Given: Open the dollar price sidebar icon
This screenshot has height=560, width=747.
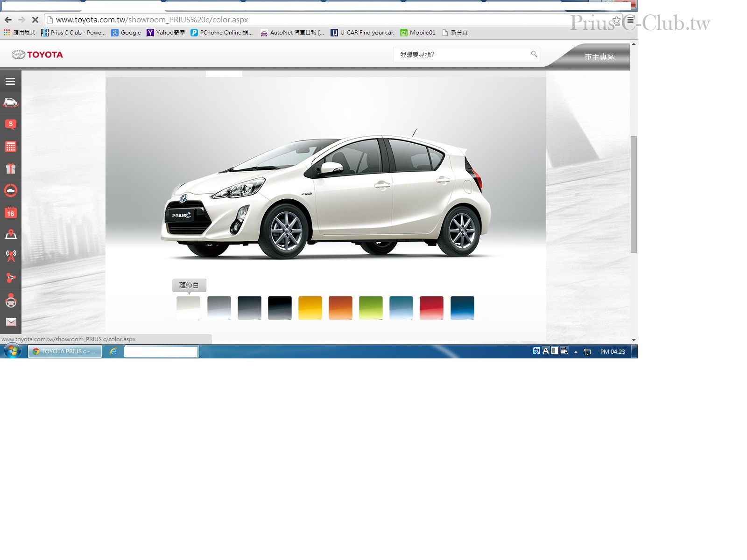Looking at the screenshot, I should (10, 124).
